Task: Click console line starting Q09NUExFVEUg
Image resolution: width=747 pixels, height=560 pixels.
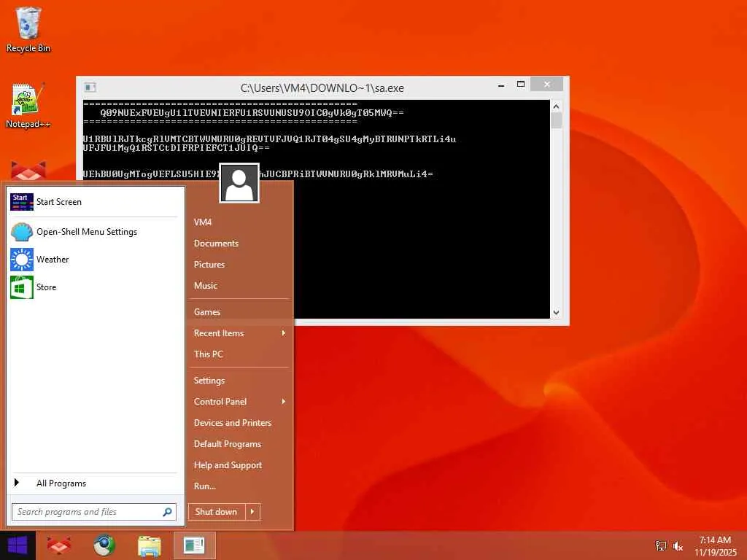Action: (252, 113)
